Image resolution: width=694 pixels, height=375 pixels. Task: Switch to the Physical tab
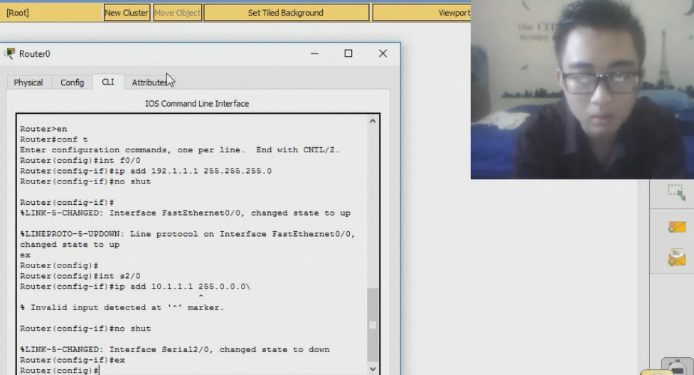coord(28,82)
